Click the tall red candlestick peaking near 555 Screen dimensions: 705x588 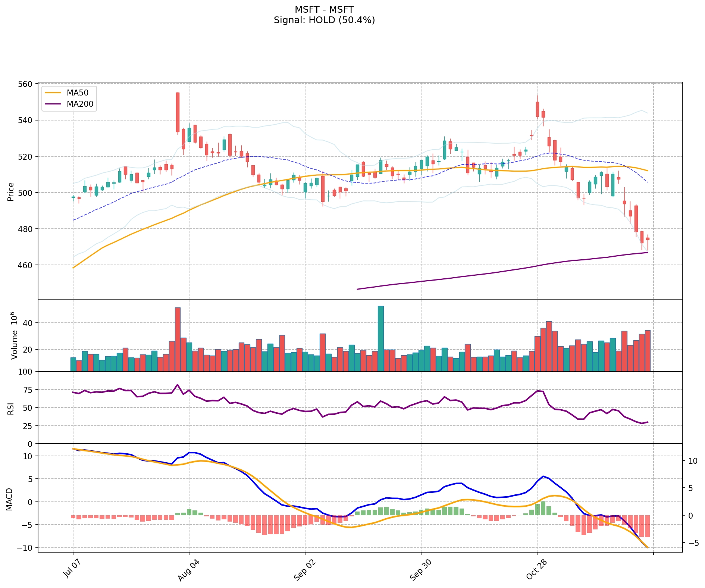click(x=178, y=112)
